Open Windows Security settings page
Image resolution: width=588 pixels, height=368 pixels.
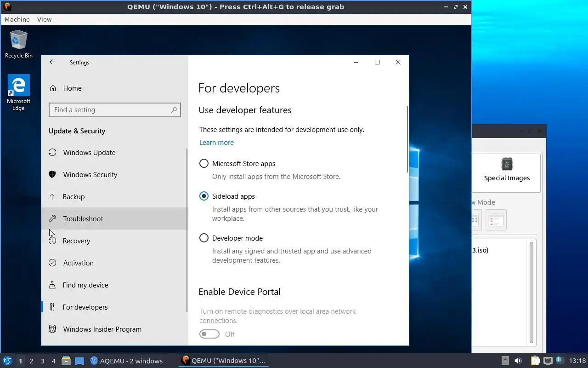114,175
